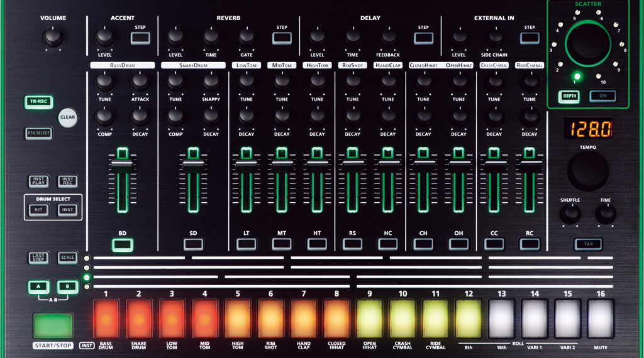Click the INST drum select button
This screenshot has height=358, width=644.
tap(68, 210)
